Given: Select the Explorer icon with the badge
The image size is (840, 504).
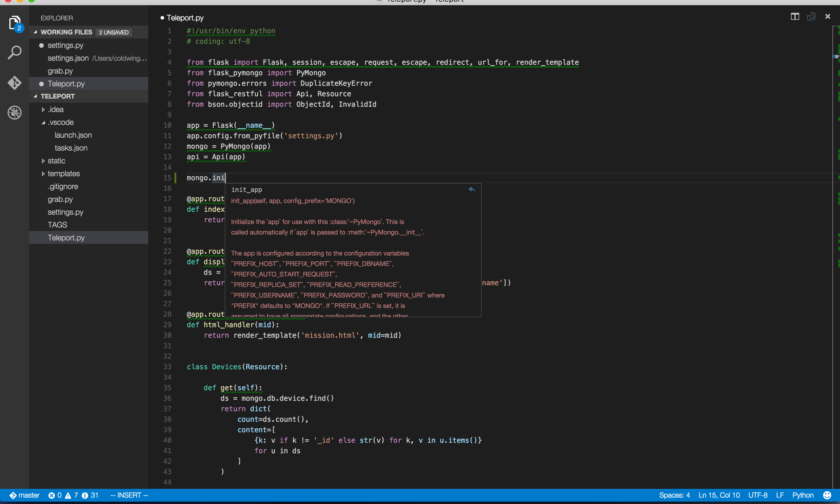Looking at the screenshot, I should pyautogui.click(x=15, y=22).
